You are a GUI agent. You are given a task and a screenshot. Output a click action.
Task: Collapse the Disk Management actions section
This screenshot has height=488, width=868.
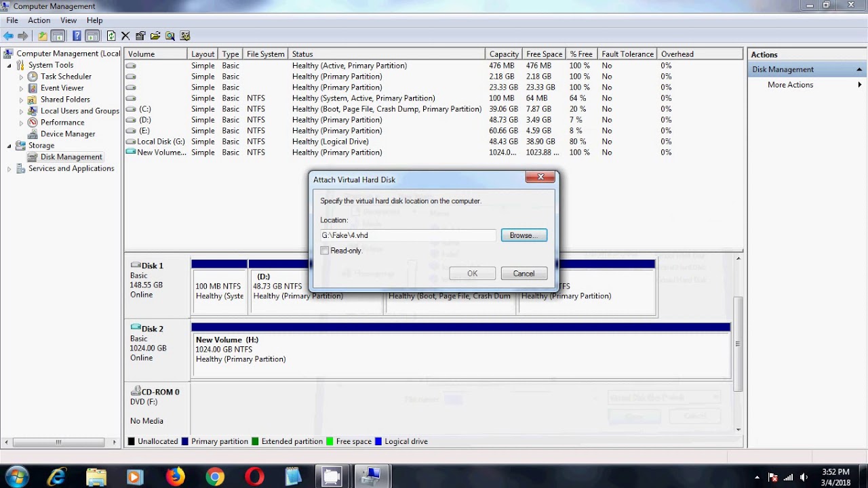tap(859, 69)
